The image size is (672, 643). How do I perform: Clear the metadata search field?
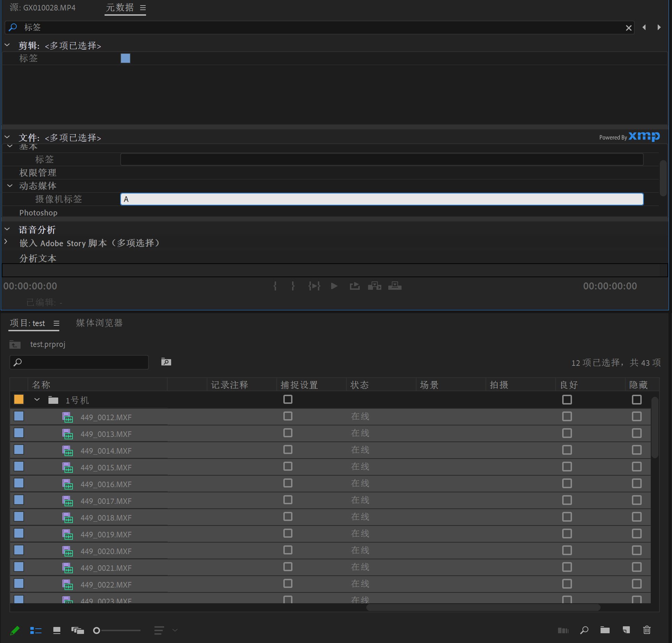tap(629, 28)
